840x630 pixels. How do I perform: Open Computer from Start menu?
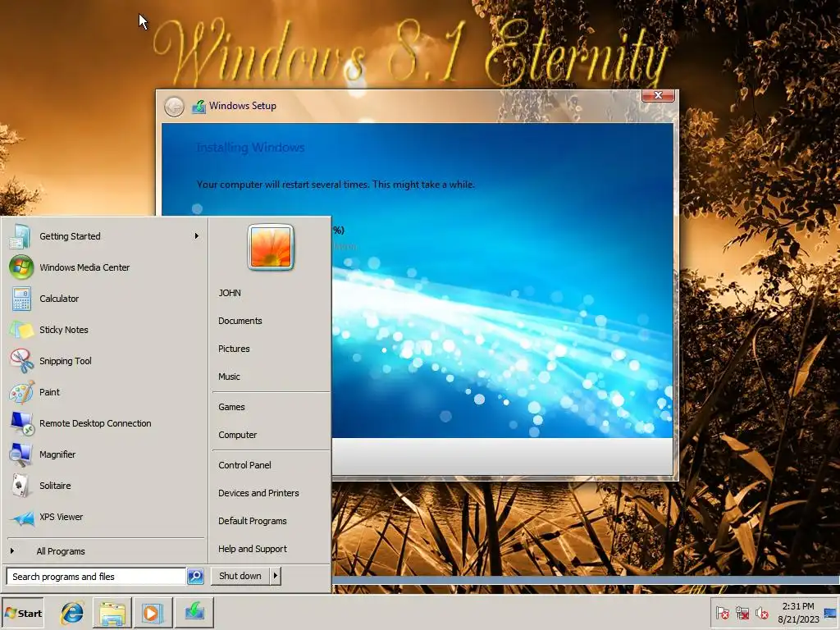[x=237, y=435]
